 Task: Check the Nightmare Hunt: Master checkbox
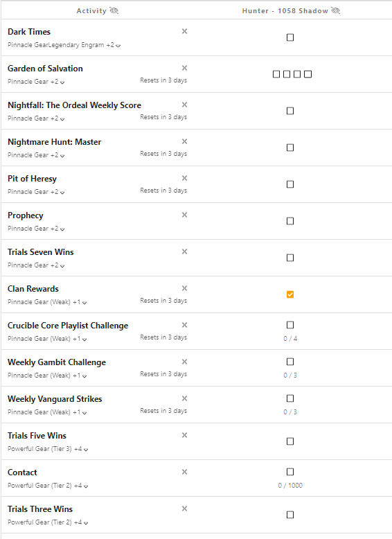(x=290, y=148)
